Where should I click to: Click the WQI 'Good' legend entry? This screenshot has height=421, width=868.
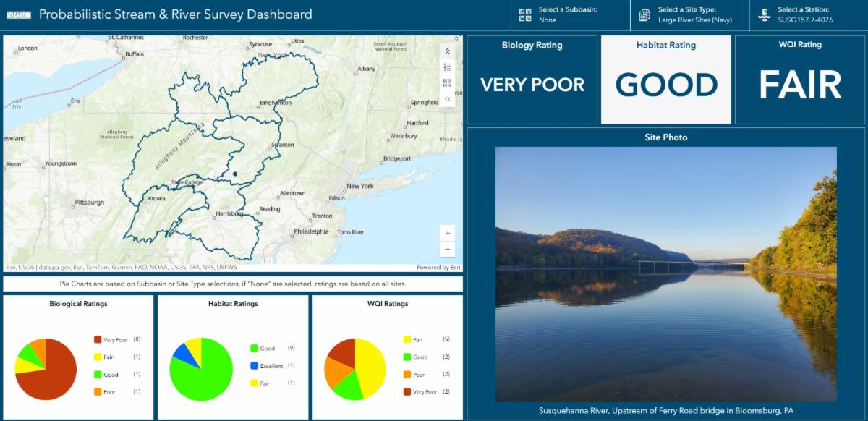click(426, 357)
